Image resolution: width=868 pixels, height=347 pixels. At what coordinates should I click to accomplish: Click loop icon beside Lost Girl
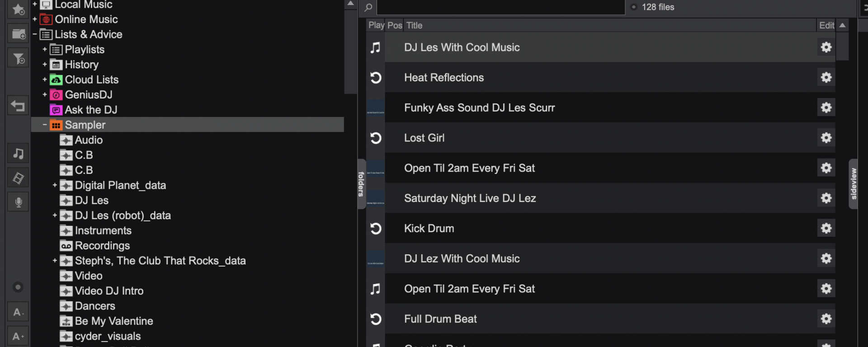[376, 138]
